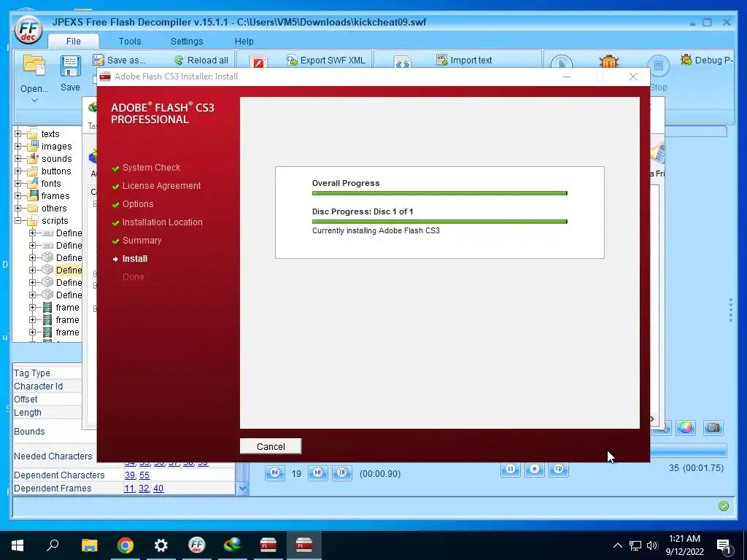
Task: Click the next frame button after 19
Action: point(318,472)
